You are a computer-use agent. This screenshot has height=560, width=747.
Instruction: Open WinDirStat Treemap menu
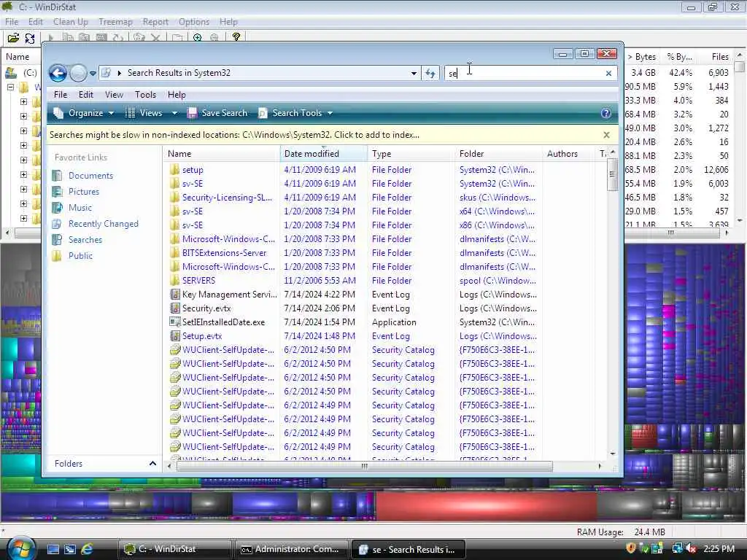(115, 22)
